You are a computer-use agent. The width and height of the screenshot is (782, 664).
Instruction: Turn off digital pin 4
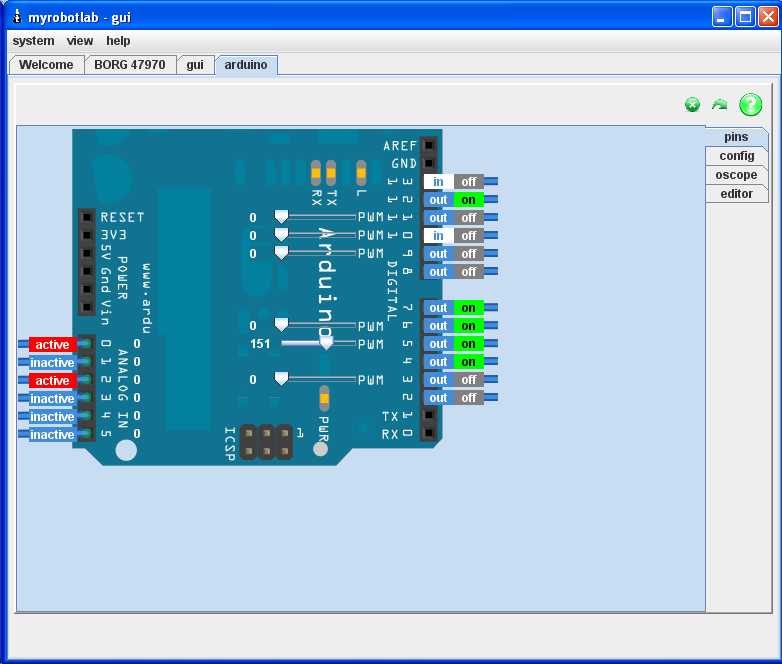[469, 362]
